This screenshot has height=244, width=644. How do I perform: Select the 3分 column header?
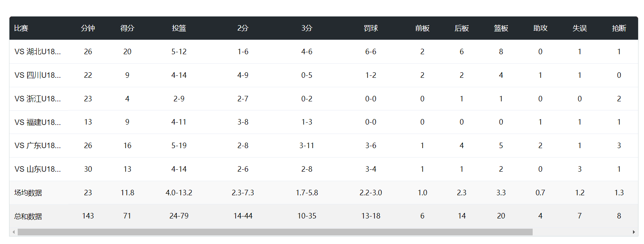coord(306,28)
